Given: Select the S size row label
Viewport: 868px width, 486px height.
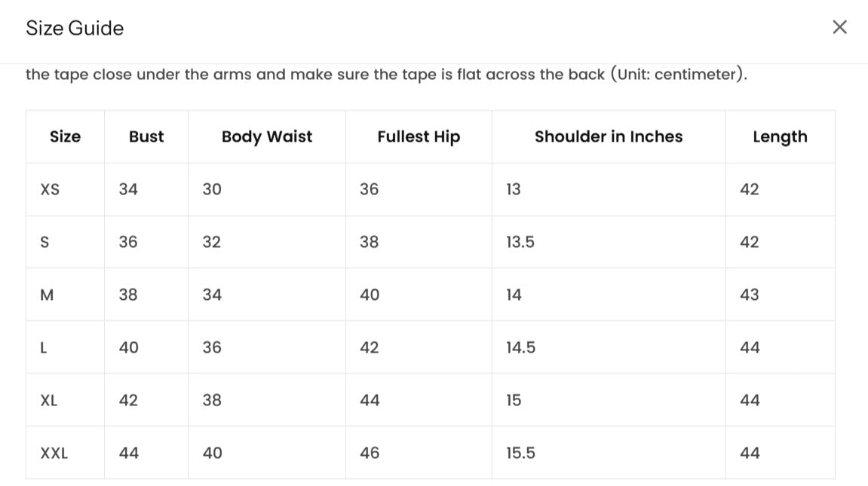Looking at the screenshot, I should tap(44, 243).
